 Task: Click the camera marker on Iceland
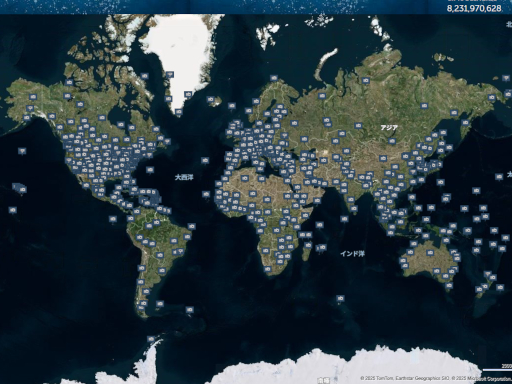[211, 99]
